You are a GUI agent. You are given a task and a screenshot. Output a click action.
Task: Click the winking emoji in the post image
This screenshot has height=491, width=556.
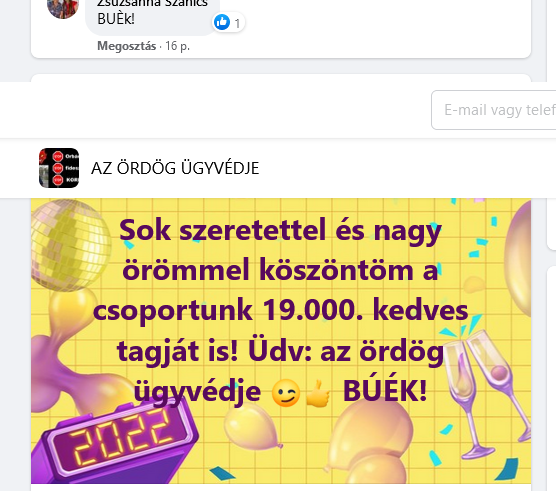click(x=285, y=393)
